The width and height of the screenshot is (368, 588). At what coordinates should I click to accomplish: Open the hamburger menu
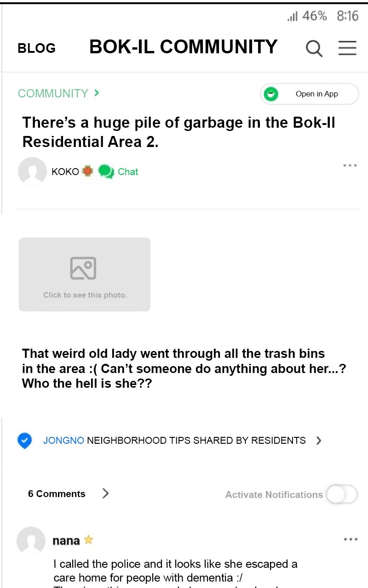click(x=347, y=48)
